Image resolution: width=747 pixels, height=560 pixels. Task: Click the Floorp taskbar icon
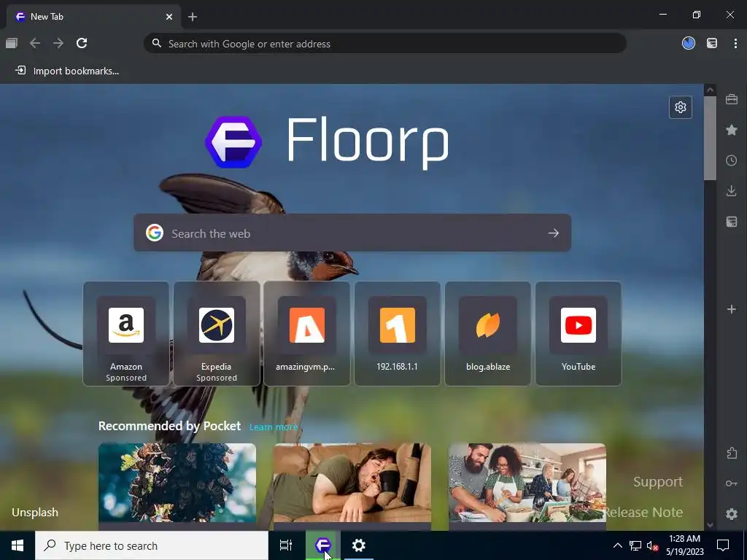pos(323,545)
